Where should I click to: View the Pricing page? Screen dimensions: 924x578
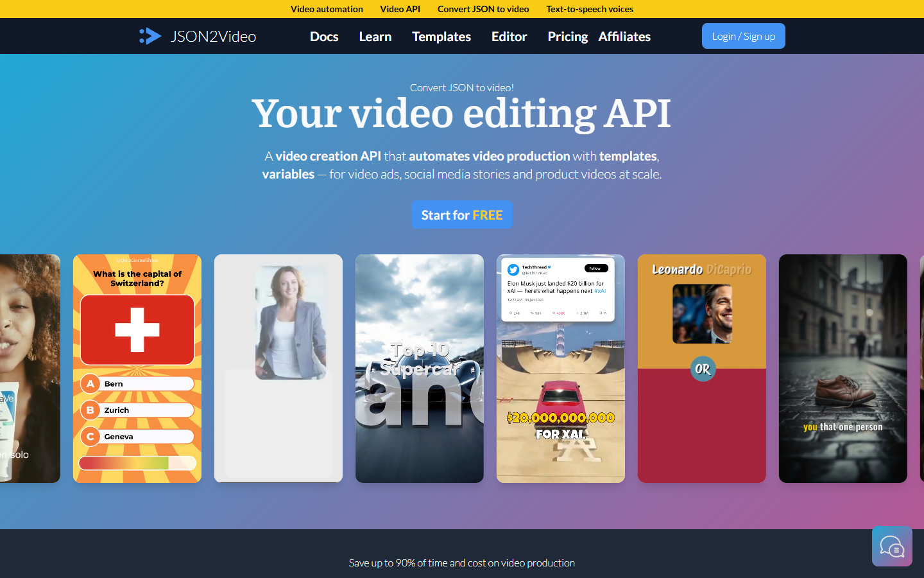[568, 37]
